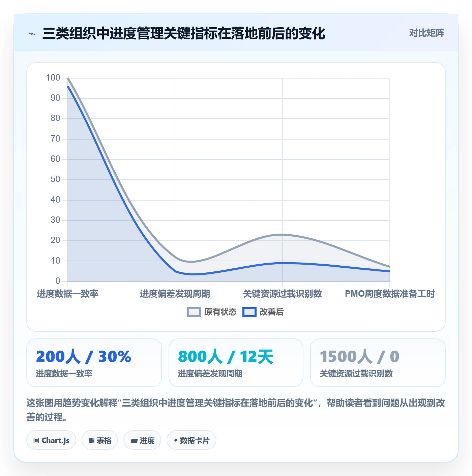
Task: Click the 进度数据一致率 caption under 200人 / 30%
Action: 64,374
